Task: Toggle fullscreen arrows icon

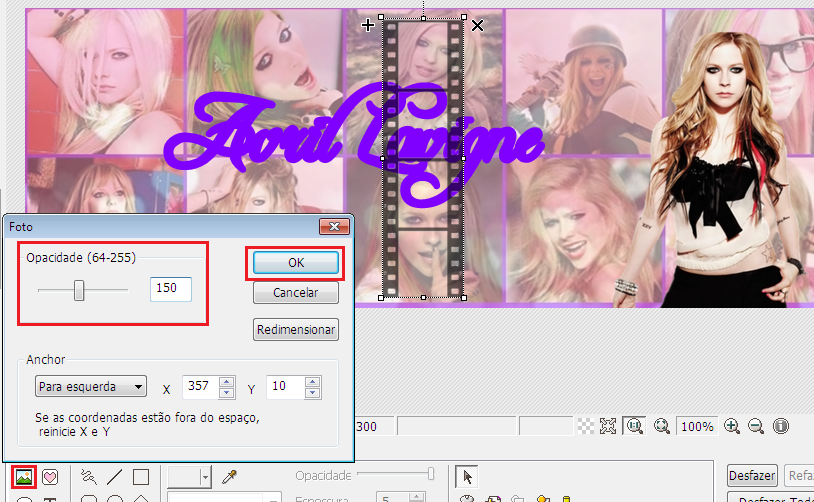Action: tap(608, 426)
